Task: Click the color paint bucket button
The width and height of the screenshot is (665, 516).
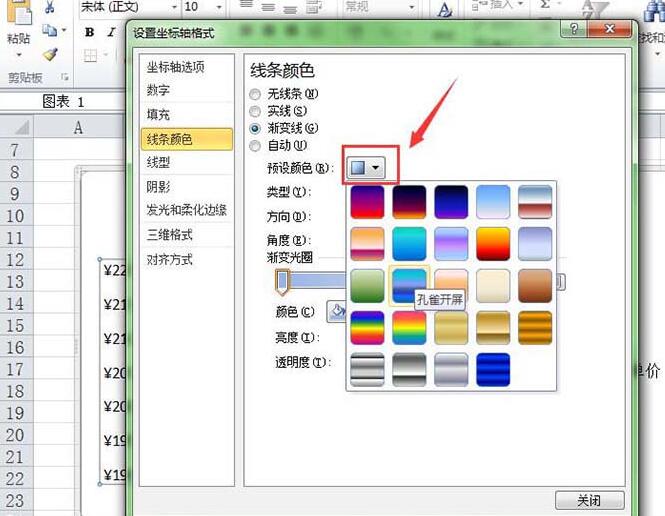Action: pos(337,311)
